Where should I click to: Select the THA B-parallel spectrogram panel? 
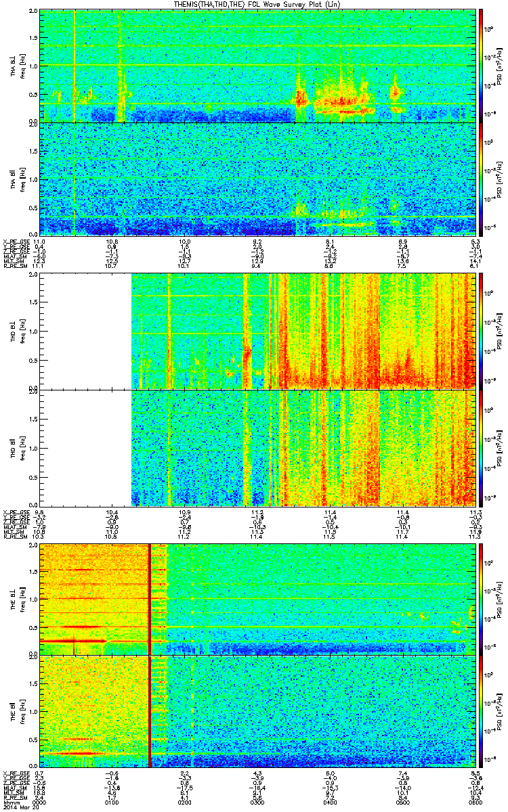point(257,179)
